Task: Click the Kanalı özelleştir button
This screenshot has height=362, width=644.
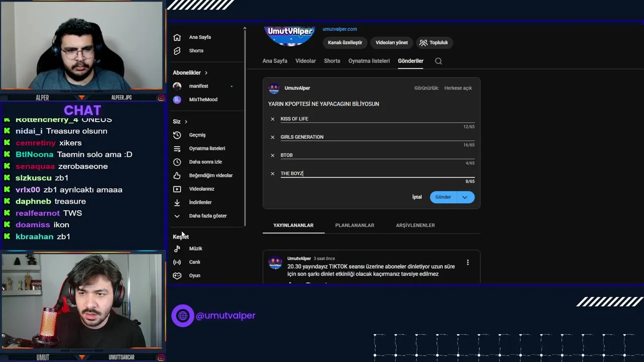Action: (345, 43)
